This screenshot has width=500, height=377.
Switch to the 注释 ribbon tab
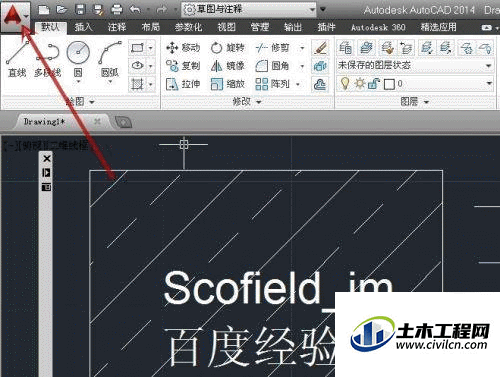[x=117, y=27]
